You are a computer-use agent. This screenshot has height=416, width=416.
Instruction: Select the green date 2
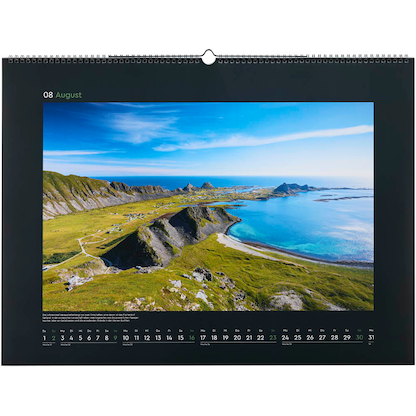coord(53,338)
